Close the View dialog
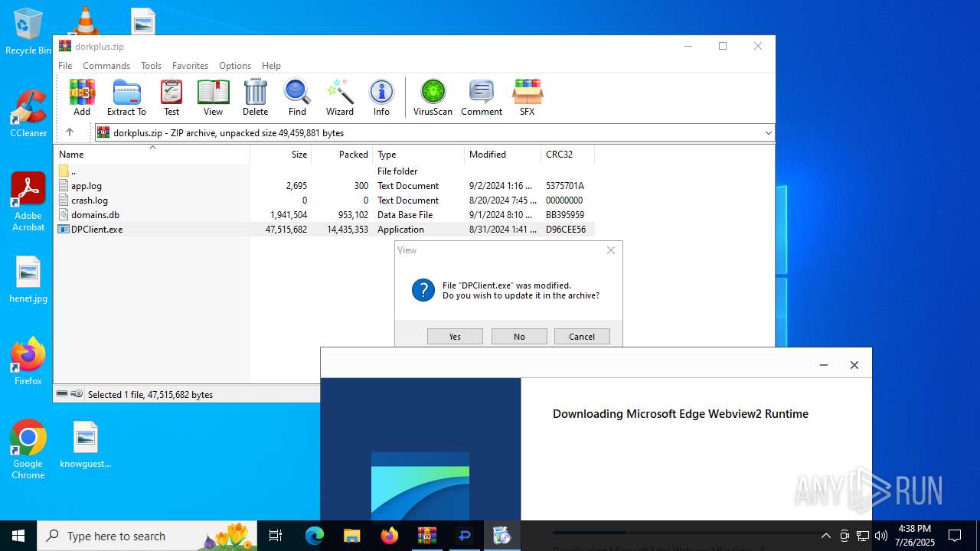Image resolution: width=980 pixels, height=551 pixels. click(611, 250)
